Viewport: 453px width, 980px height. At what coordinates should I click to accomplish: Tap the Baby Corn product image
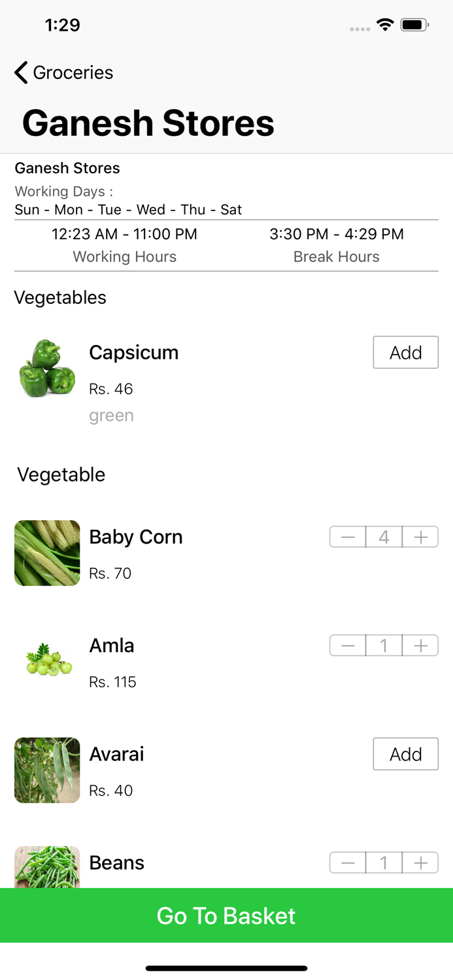(x=46, y=553)
